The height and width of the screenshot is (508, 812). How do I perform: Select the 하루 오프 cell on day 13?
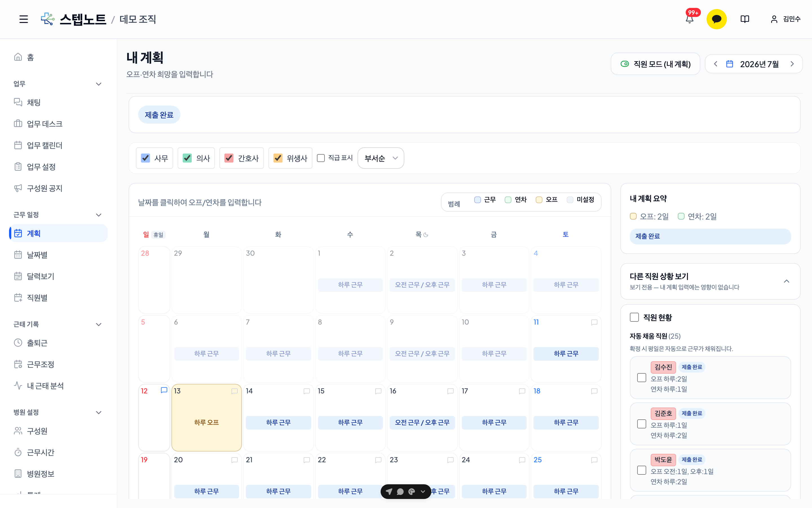tap(206, 418)
